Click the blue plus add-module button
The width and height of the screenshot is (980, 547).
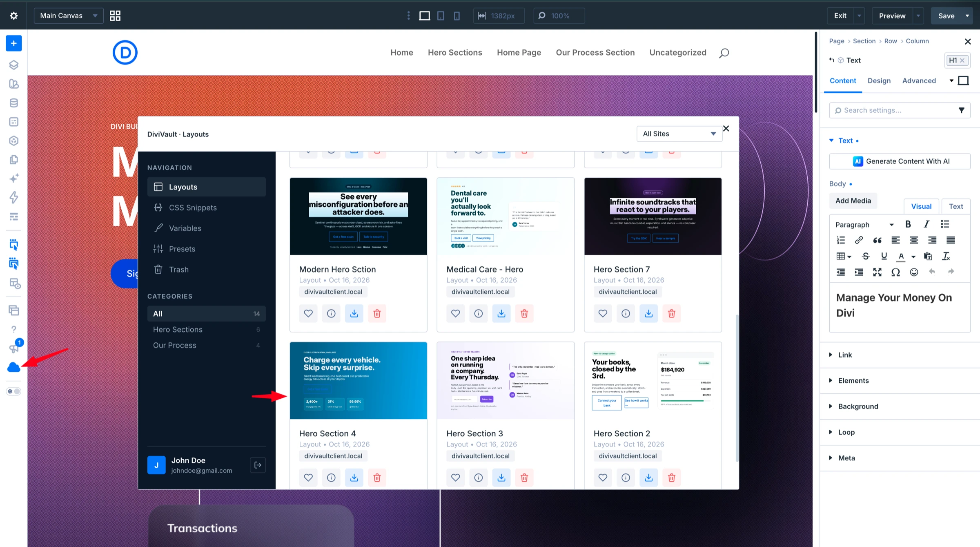(x=13, y=43)
